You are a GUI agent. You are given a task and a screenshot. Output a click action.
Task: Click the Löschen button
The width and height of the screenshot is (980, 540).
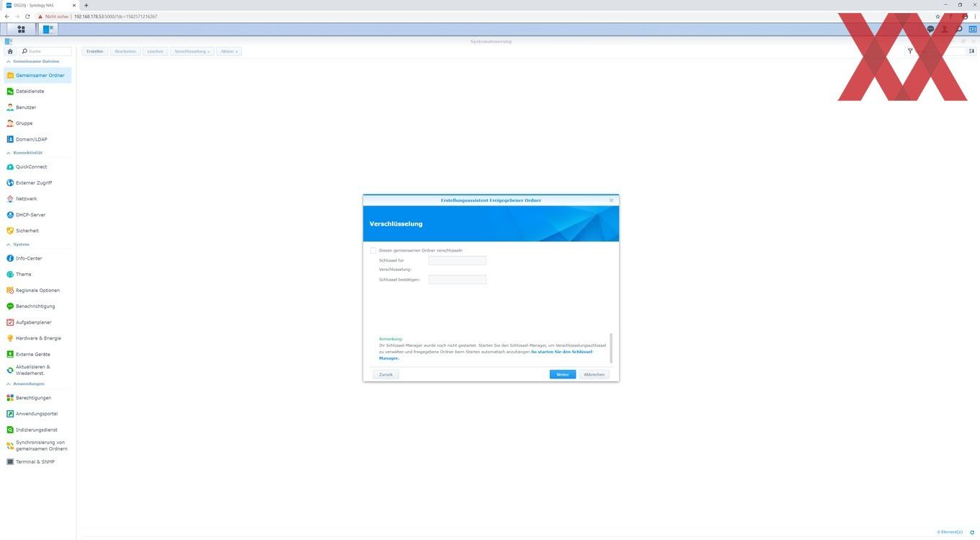(x=155, y=51)
